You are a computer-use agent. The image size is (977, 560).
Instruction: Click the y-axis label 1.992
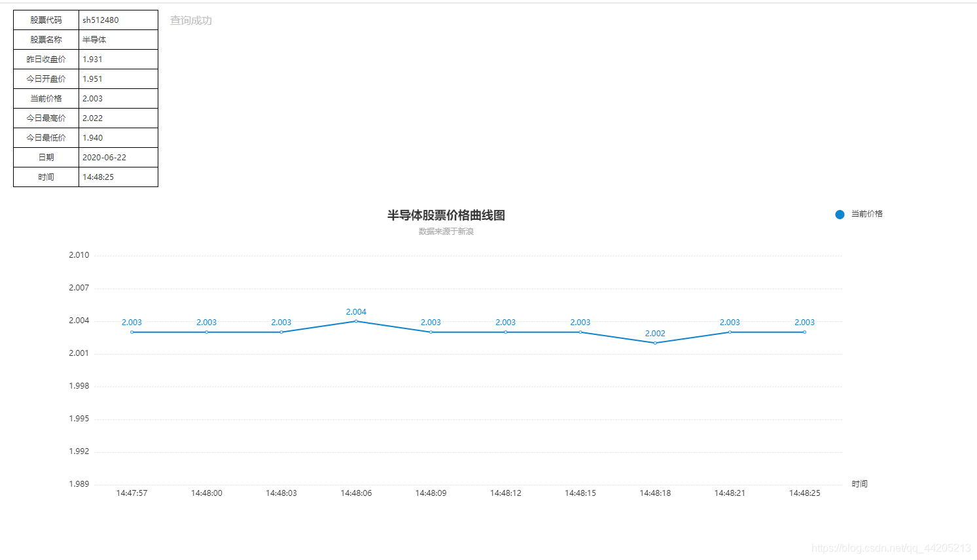[79, 451]
